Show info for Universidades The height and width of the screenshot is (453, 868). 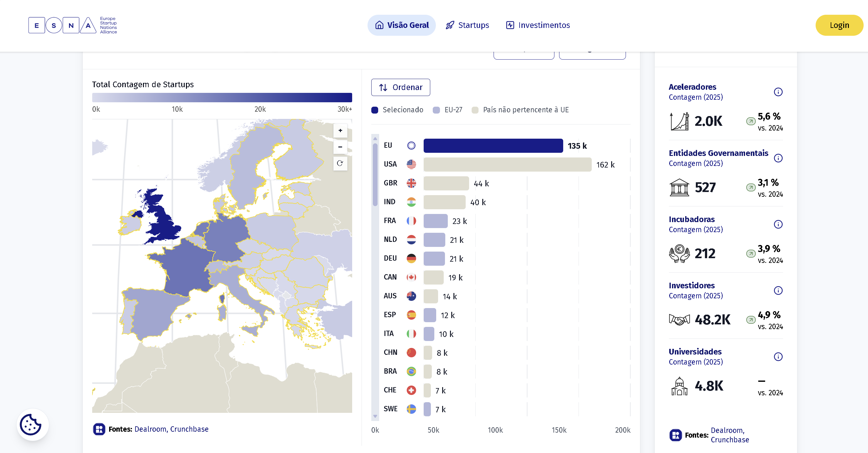point(778,357)
